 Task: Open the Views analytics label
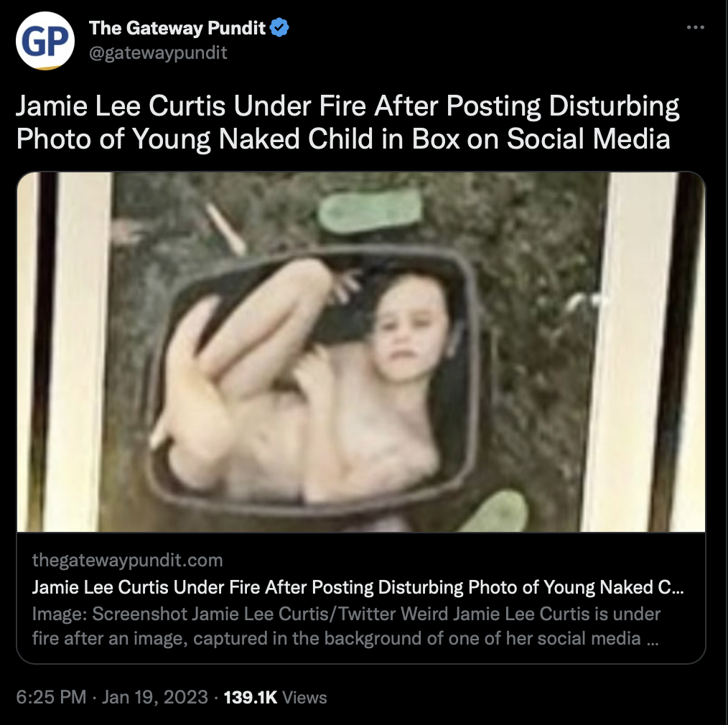pyautogui.click(x=304, y=698)
